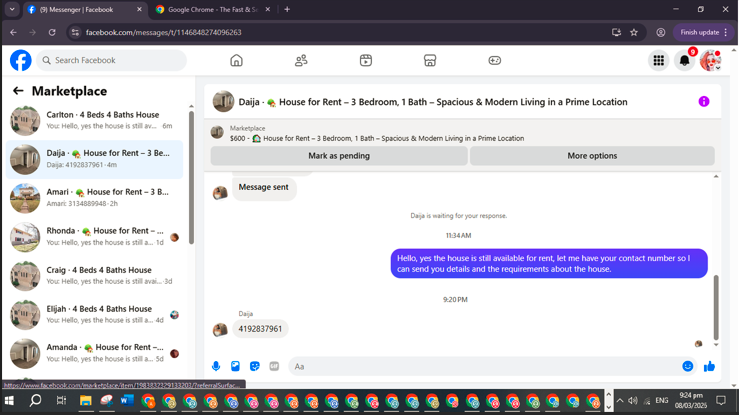Open the Elijah 4 Beds 4 Baths conversation

(94, 314)
